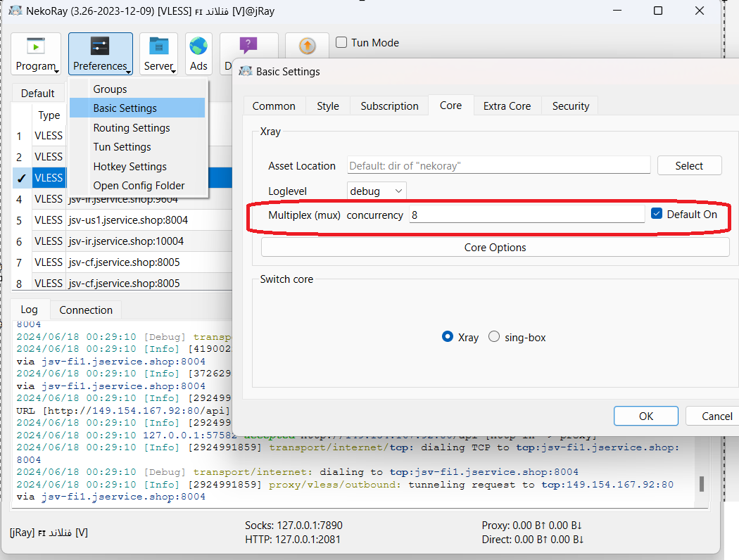Click the Basic Settings dialog title icon
The image size is (739, 560).
246,71
